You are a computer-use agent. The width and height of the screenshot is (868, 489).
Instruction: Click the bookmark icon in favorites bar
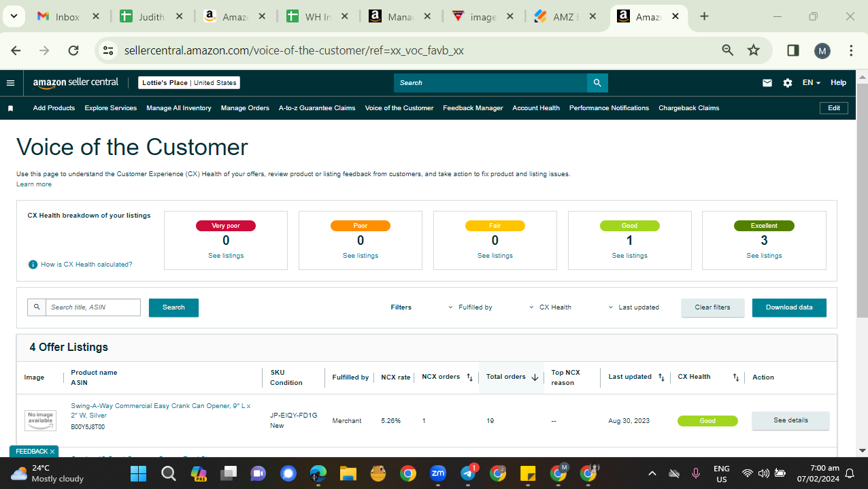[10, 108]
